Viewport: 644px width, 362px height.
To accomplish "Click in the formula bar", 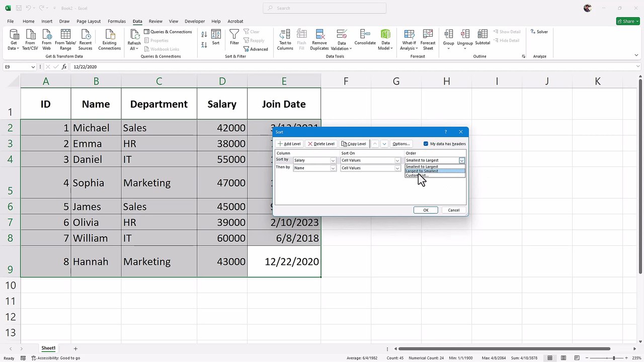I will tap(352, 67).
